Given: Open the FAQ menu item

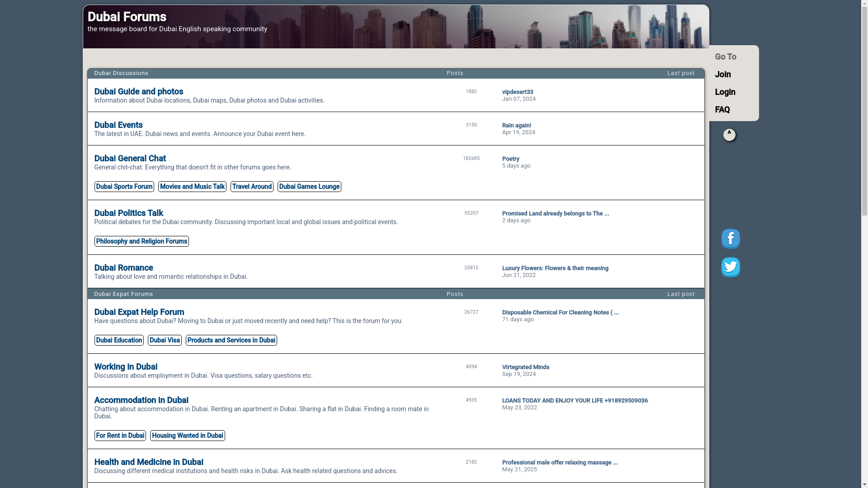Looking at the screenshot, I should [722, 110].
